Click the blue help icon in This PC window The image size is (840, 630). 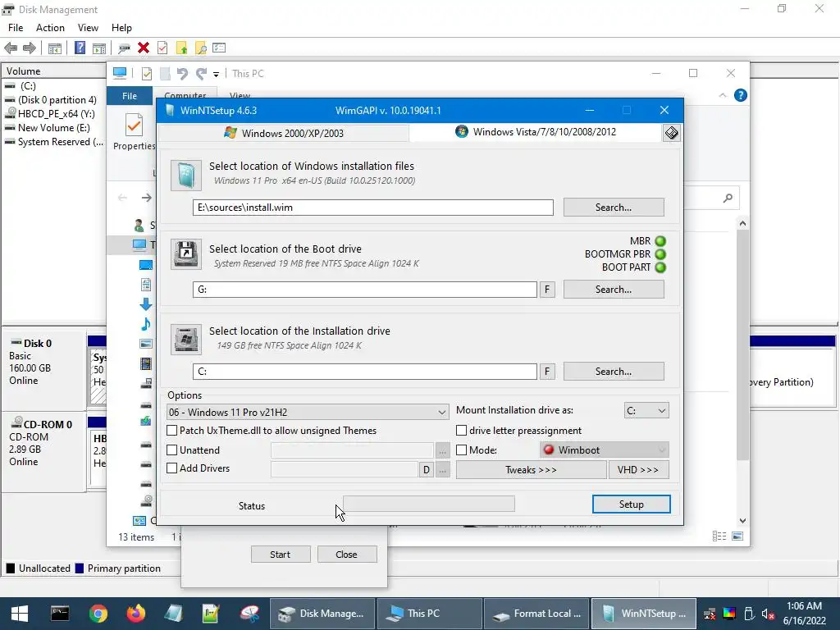(741, 95)
